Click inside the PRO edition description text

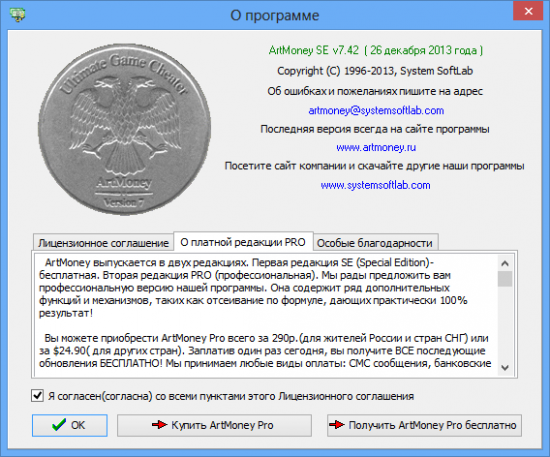266,314
